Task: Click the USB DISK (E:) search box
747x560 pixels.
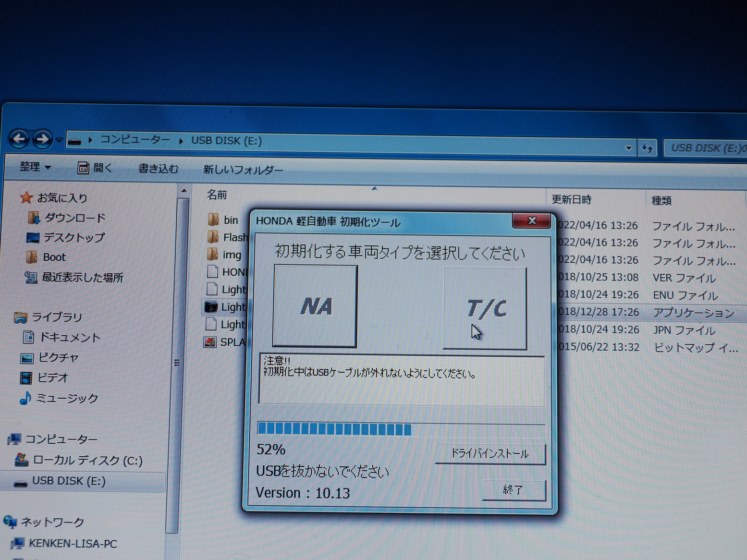Action: 705,148
